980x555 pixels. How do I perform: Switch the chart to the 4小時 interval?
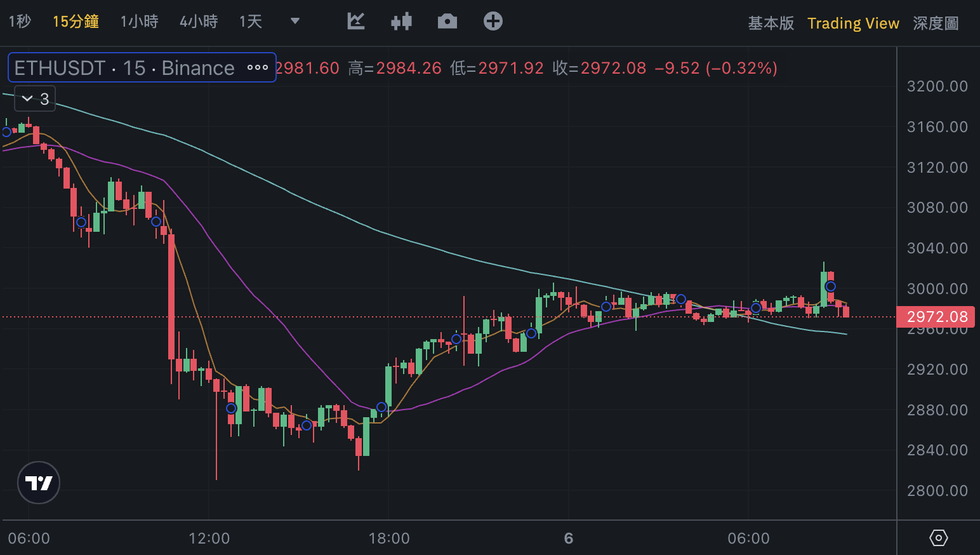tap(199, 22)
